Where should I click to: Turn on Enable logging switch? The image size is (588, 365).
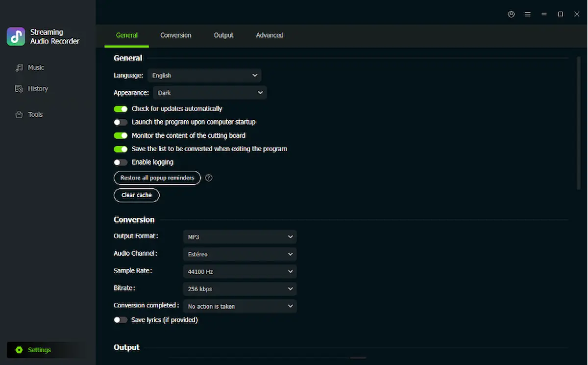coord(121,162)
